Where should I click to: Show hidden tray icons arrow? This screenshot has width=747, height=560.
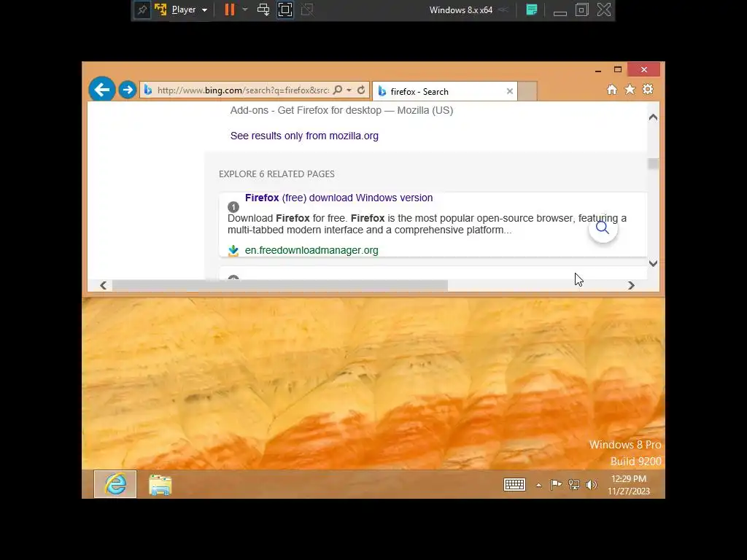tap(539, 485)
